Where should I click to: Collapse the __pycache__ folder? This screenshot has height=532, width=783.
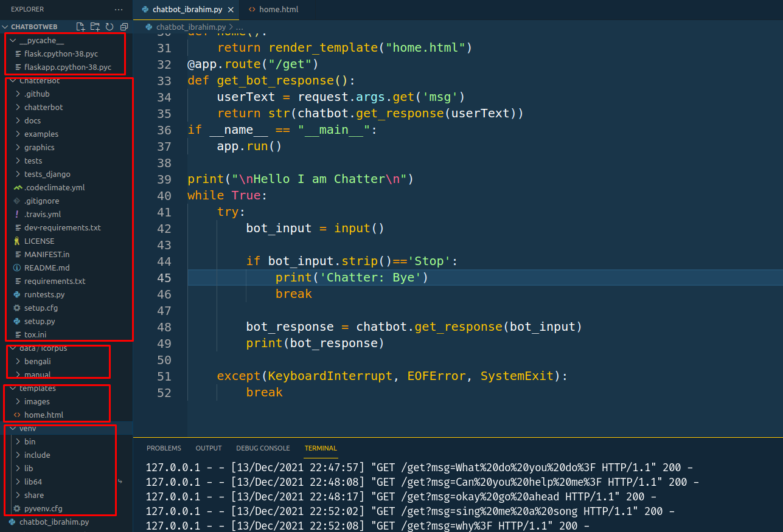[12, 40]
